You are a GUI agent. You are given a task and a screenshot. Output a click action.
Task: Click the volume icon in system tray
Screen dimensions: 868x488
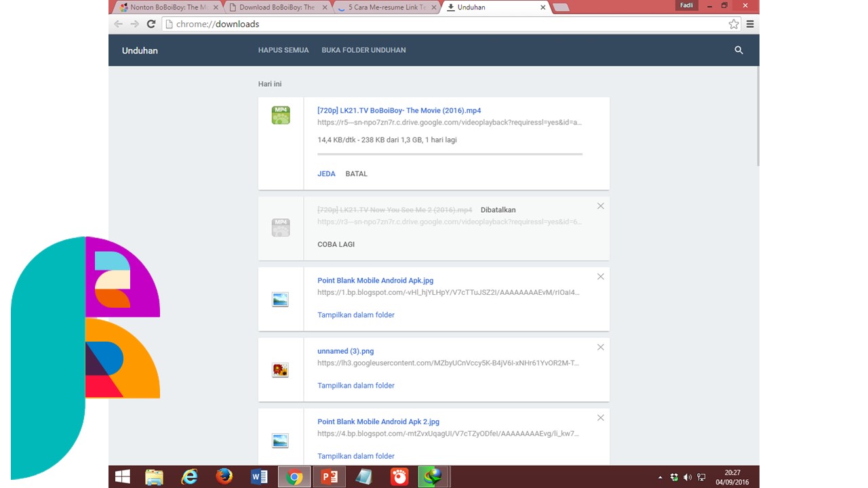pos(688,477)
